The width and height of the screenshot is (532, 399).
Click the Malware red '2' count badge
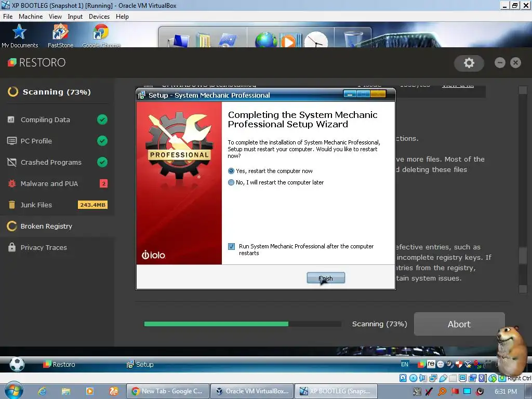103,183
